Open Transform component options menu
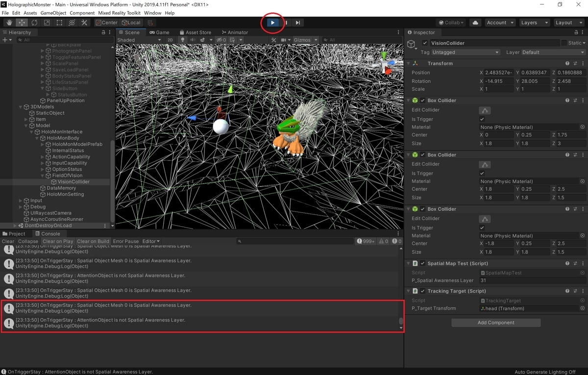This screenshot has width=588, height=375. 583,64
